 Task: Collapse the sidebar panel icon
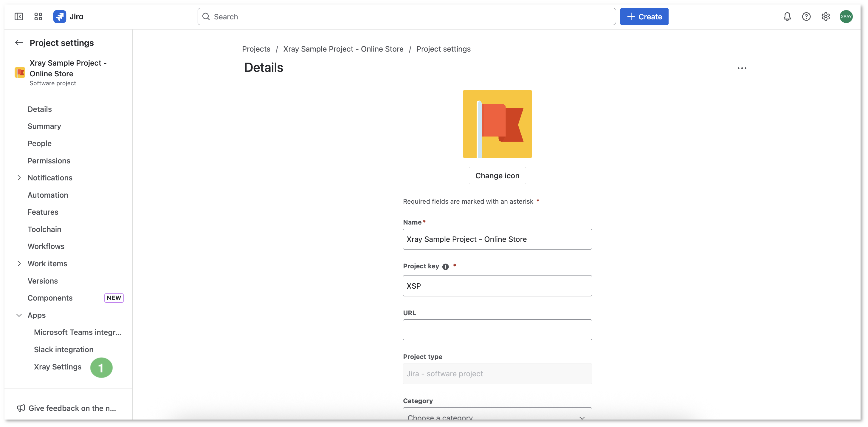tap(19, 16)
